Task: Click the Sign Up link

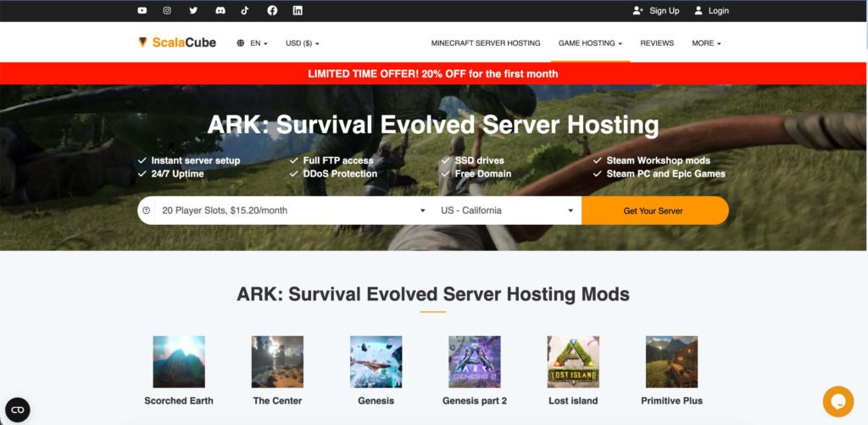Action: 656,10
